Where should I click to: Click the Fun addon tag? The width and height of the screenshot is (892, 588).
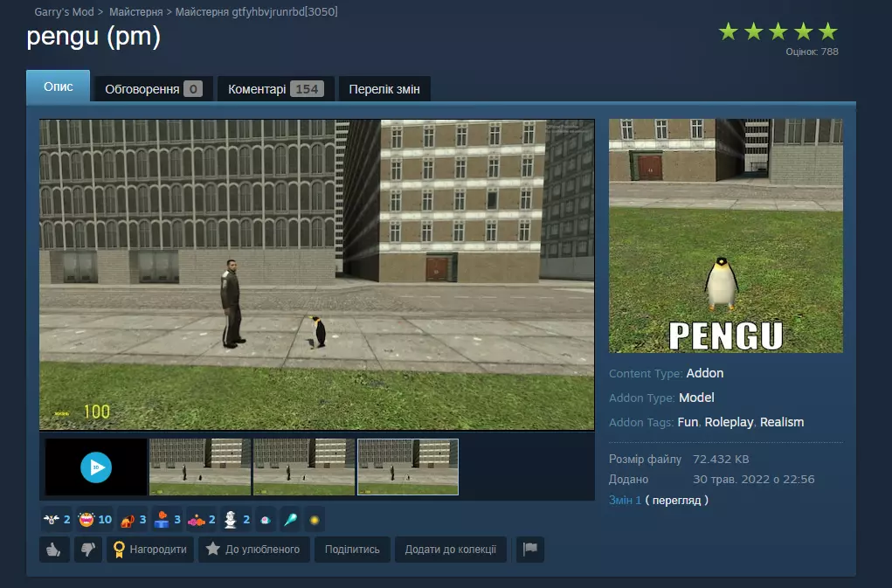click(688, 422)
